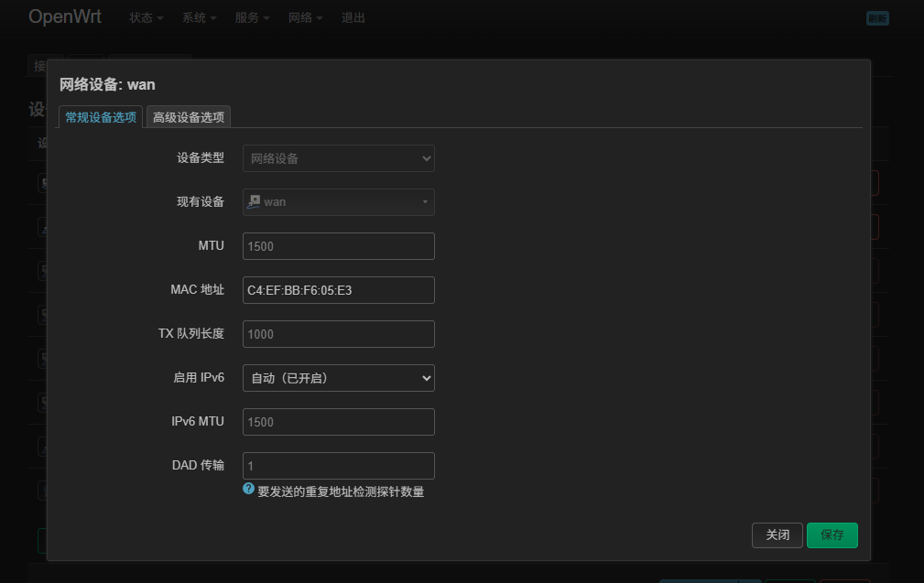The width and height of the screenshot is (924, 583).
Task: Click the MTU input field
Action: tap(338, 246)
